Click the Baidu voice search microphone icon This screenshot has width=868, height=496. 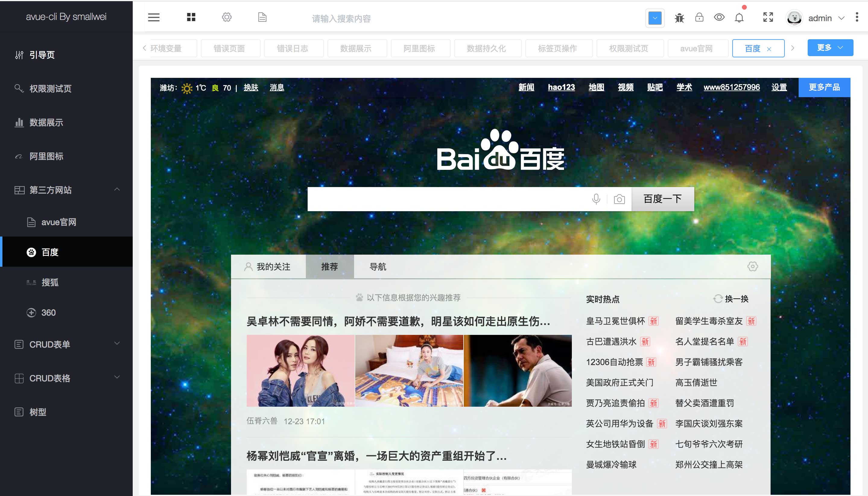(x=596, y=199)
